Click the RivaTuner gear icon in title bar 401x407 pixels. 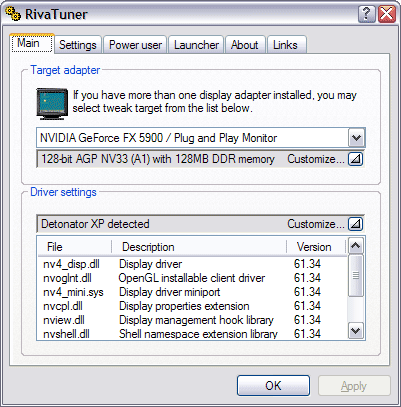(13, 14)
